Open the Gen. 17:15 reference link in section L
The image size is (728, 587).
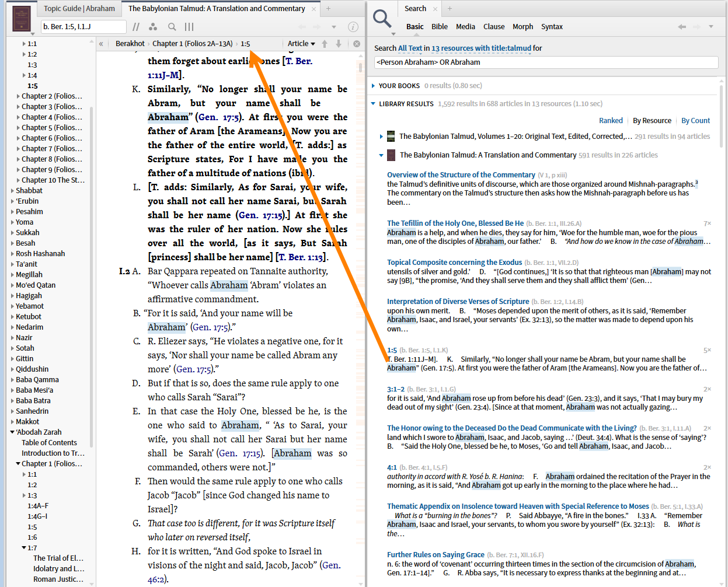[x=261, y=215]
